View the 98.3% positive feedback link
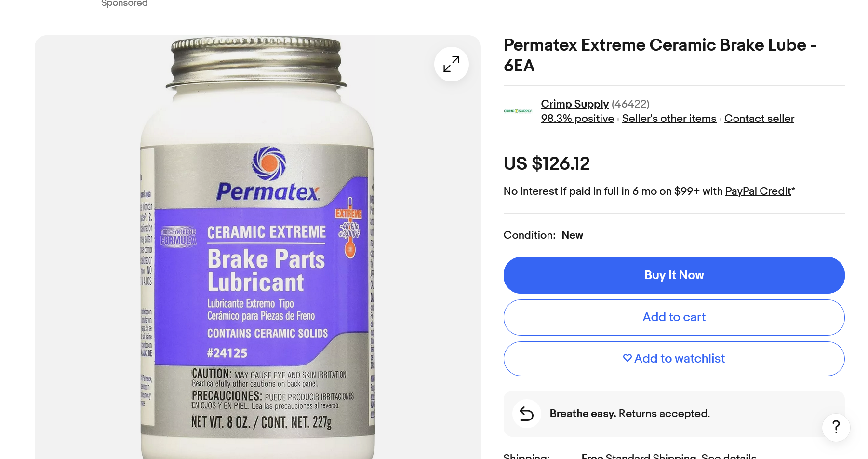The height and width of the screenshot is (459, 868). coord(577,119)
